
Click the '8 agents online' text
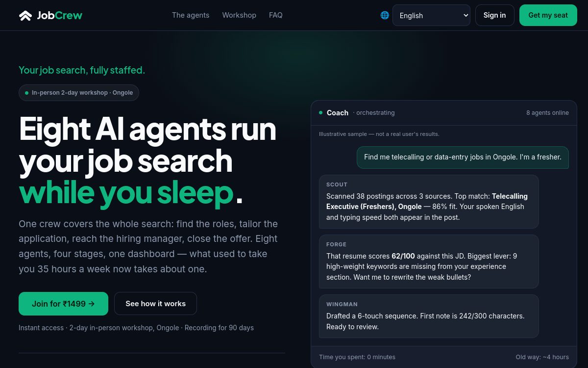point(547,113)
